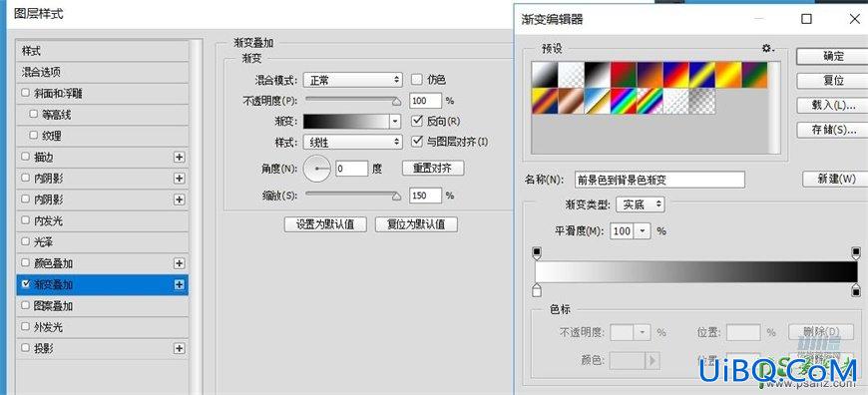Enable the 内发光 checkbox
The image size is (868, 395).
[25, 220]
